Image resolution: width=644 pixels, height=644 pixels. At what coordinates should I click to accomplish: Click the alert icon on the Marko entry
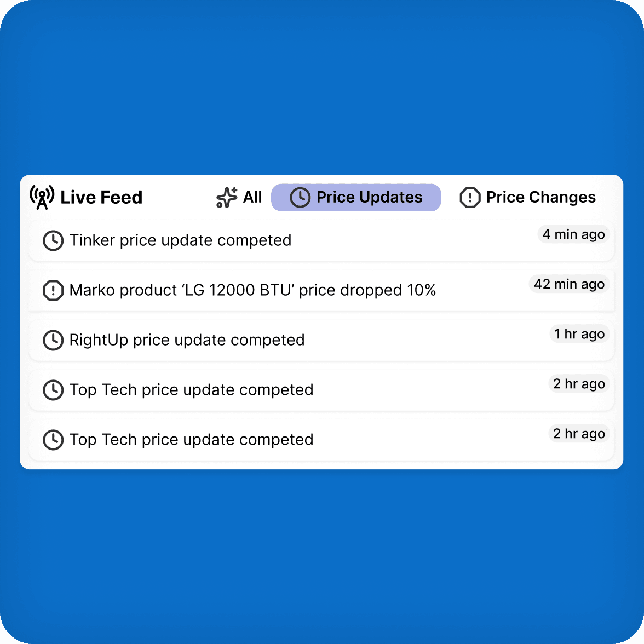point(53,291)
